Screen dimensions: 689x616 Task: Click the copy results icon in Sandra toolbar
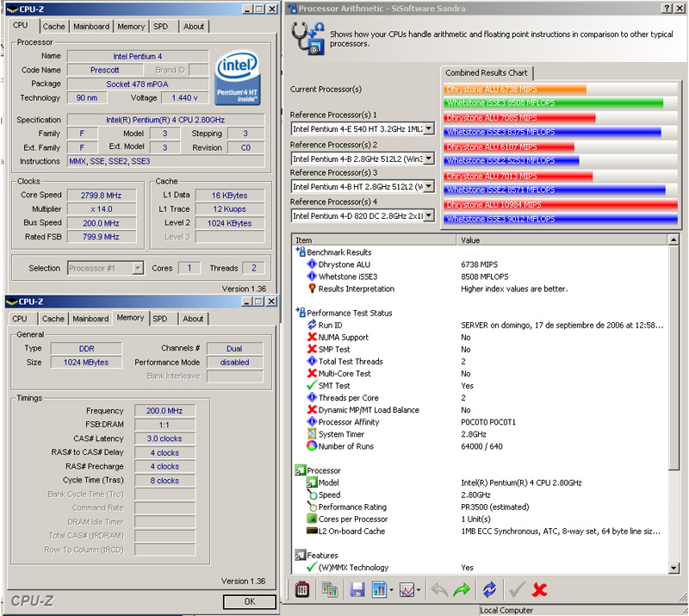tap(329, 590)
